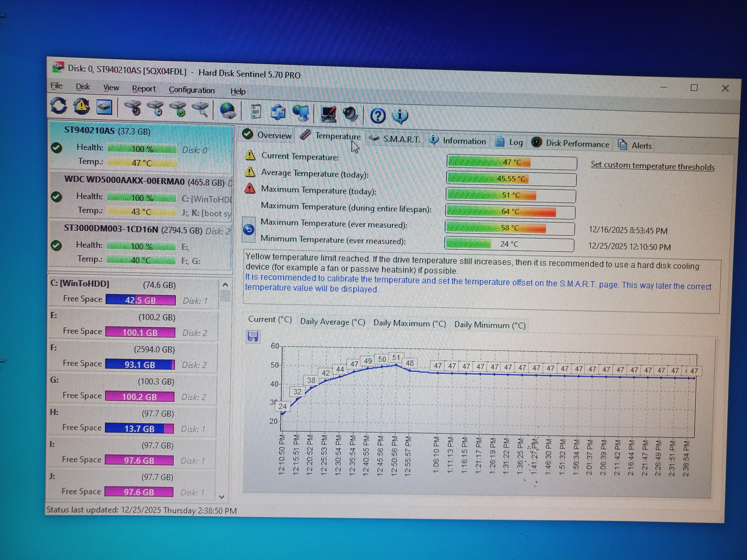The image size is (747, 560).
Task: Click the C: WinToHDD free space bar
Action: pyautogui.click(x=140, y=300)
